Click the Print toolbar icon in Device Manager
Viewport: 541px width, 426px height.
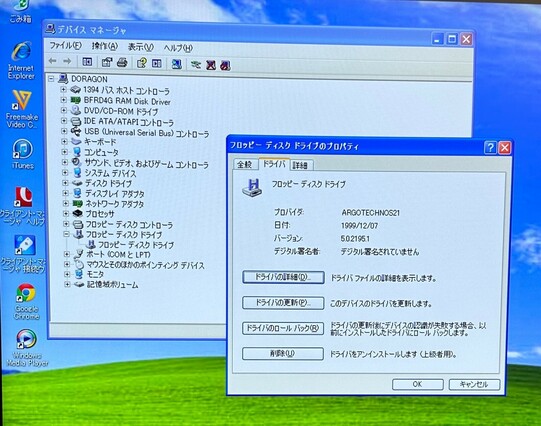[x=122, y=62]
